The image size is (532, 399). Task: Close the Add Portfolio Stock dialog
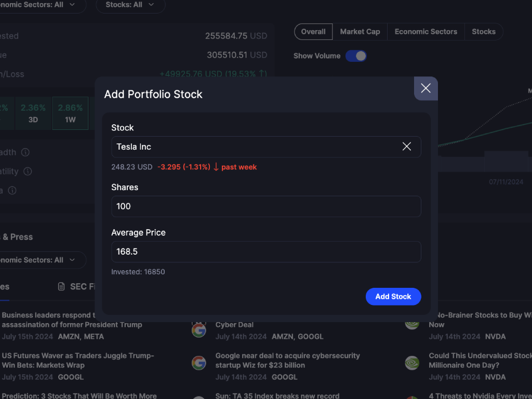[x=426, y=88]
